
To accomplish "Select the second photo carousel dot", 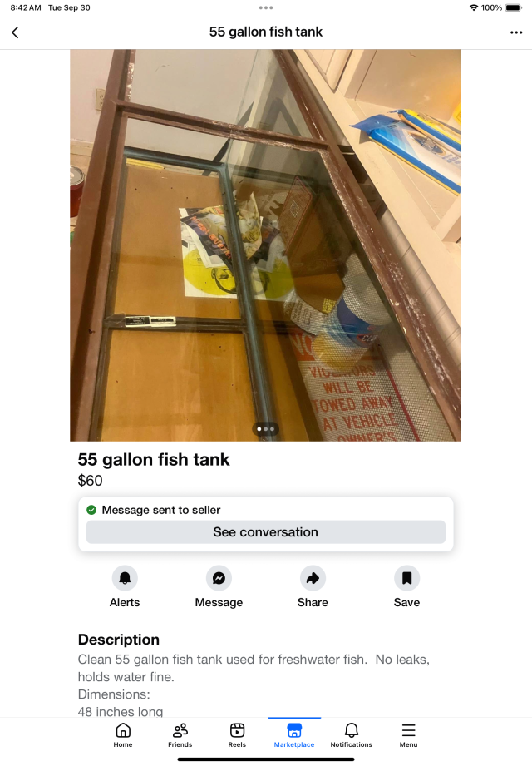I will [265, 429].
